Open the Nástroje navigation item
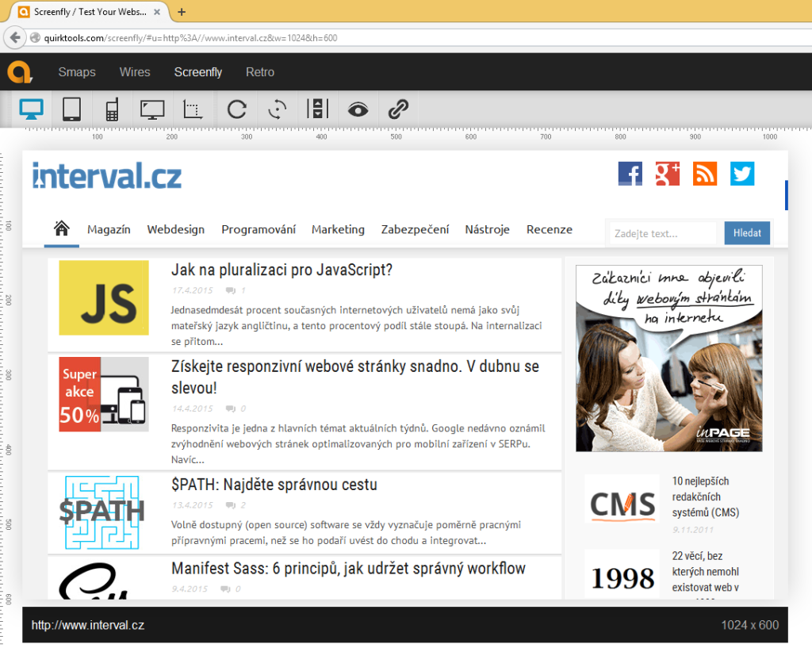This screenshot has height=648, width=812. 488,229
